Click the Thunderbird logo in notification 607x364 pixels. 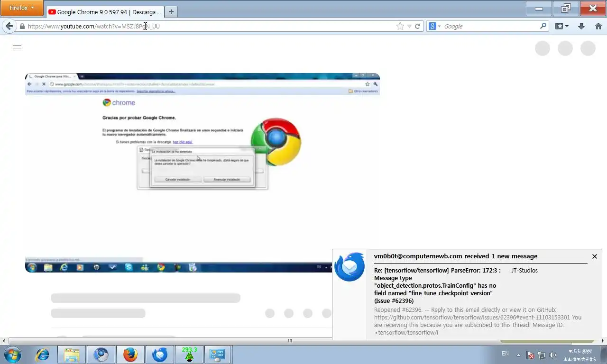click(349, 267)
